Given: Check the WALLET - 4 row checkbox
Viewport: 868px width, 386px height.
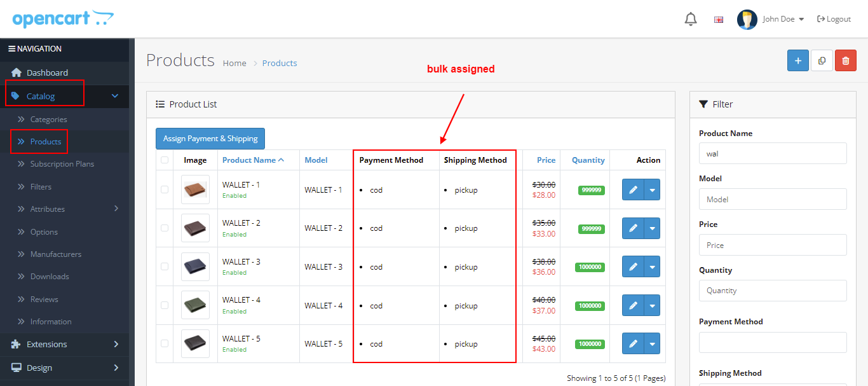Looking at the screenshot, I should tap(165, 305).
